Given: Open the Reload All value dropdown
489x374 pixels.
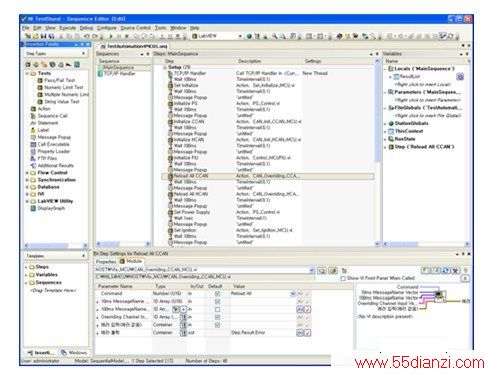Looking at the screenshot, I should [x=292, y=294].
